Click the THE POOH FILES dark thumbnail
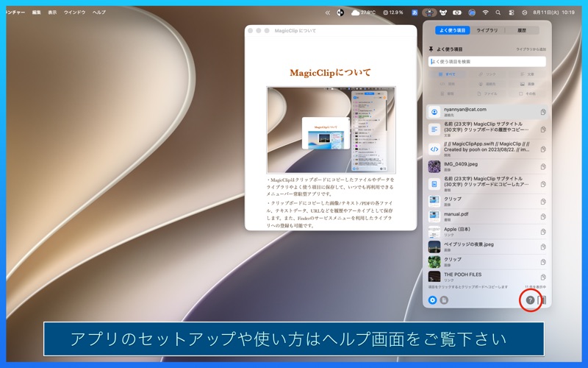This screenshot has height=368, width=588. tap(434, 277)
